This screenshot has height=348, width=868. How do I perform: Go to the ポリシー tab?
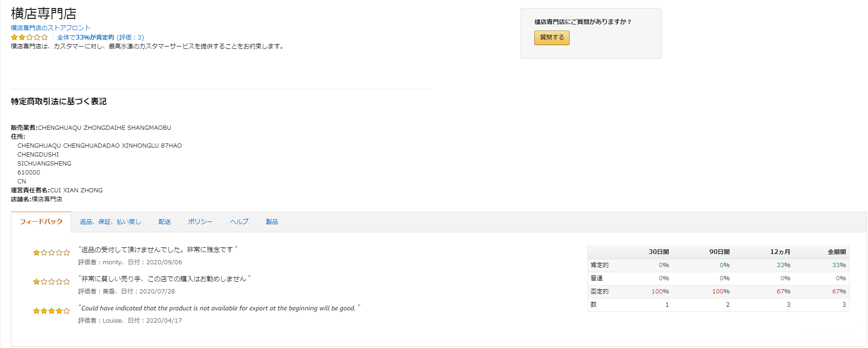click(x=200, y=222)
